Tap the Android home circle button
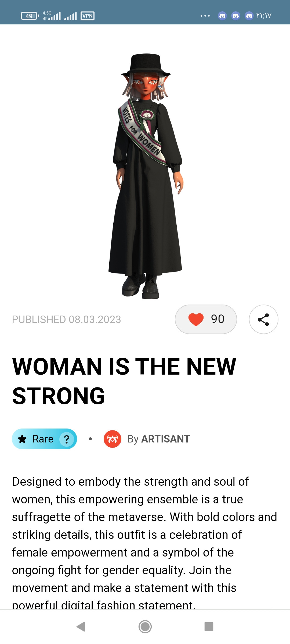The height and width of the screenshot is (644, 290). [x=145, y=627]
